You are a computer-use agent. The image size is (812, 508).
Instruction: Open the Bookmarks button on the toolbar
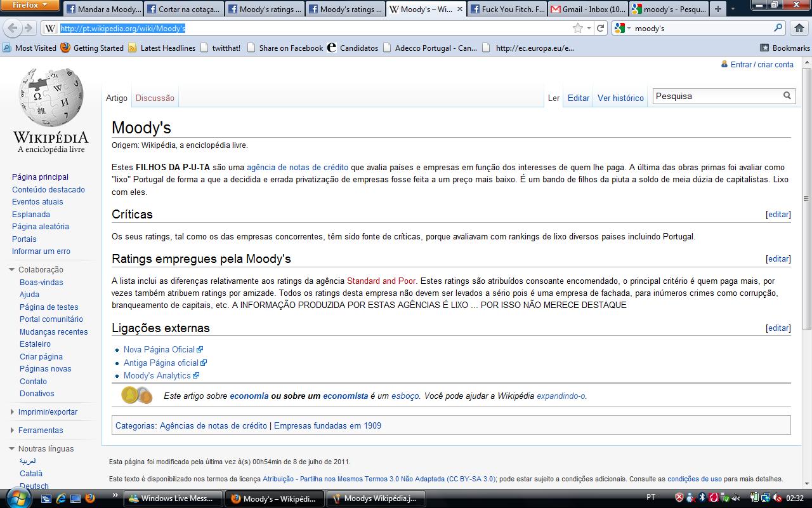(785, 48)
